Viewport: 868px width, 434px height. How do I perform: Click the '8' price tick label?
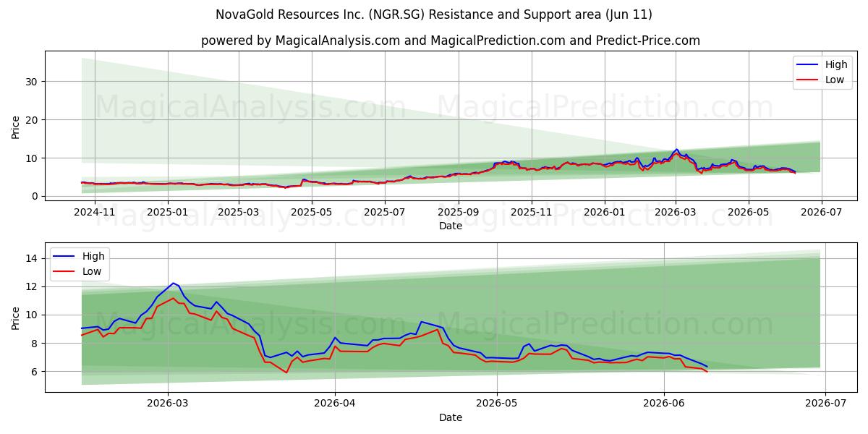point(35,343)
